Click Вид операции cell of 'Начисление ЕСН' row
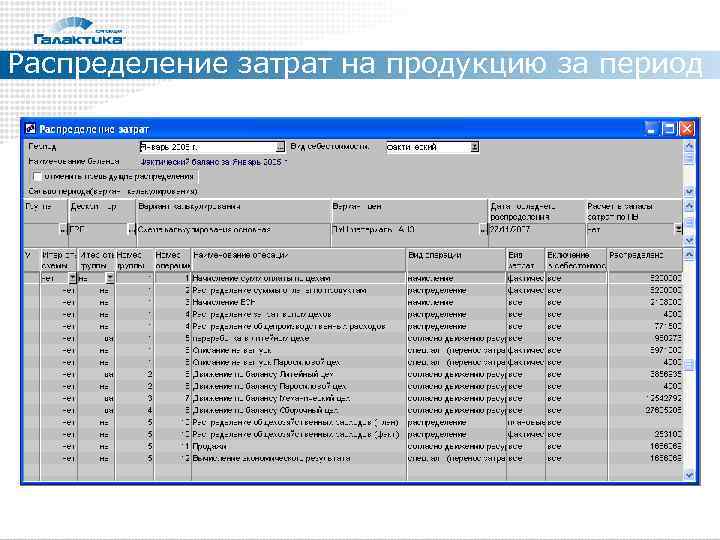The width and height of the screenshot is (720, 540). [456, 302]
